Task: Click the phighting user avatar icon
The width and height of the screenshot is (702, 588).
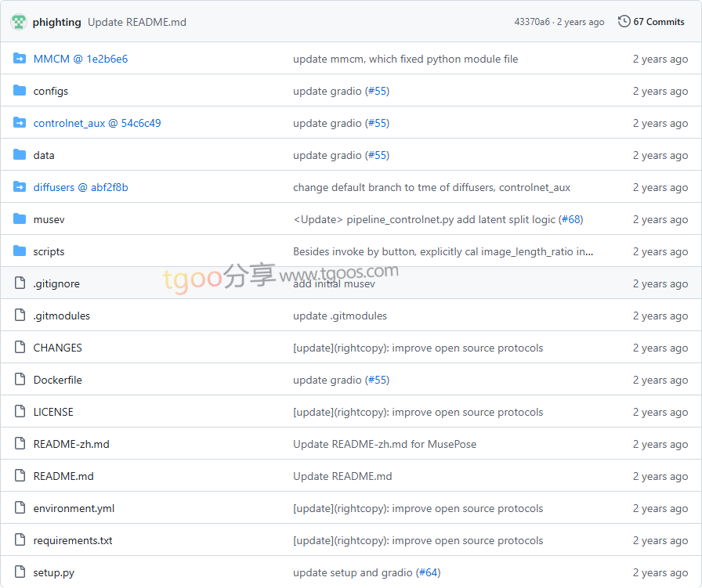Action: pyautogui.click(x=19, y=22)
